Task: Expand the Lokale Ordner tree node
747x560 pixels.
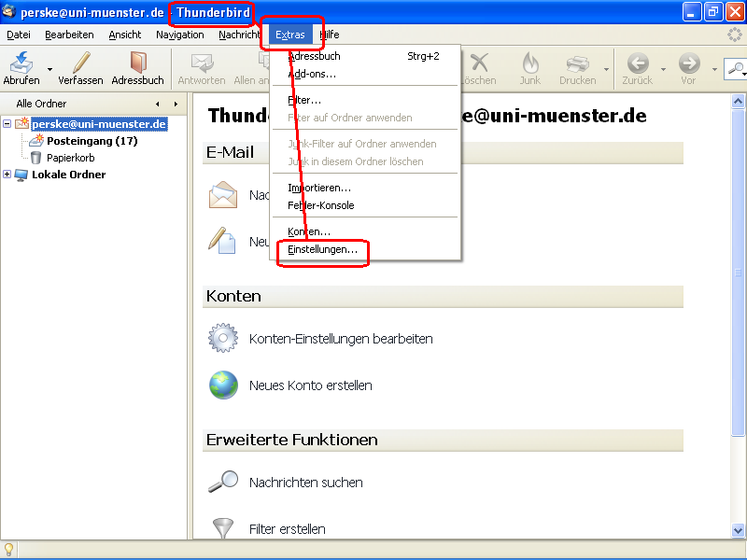Action: pyautogui.click(x=7, y=174)
